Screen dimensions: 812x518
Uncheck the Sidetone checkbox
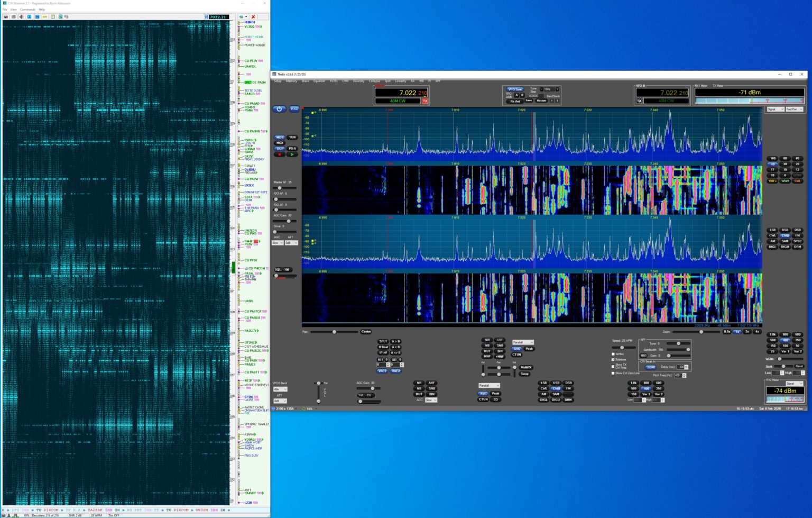pos(613,360)
